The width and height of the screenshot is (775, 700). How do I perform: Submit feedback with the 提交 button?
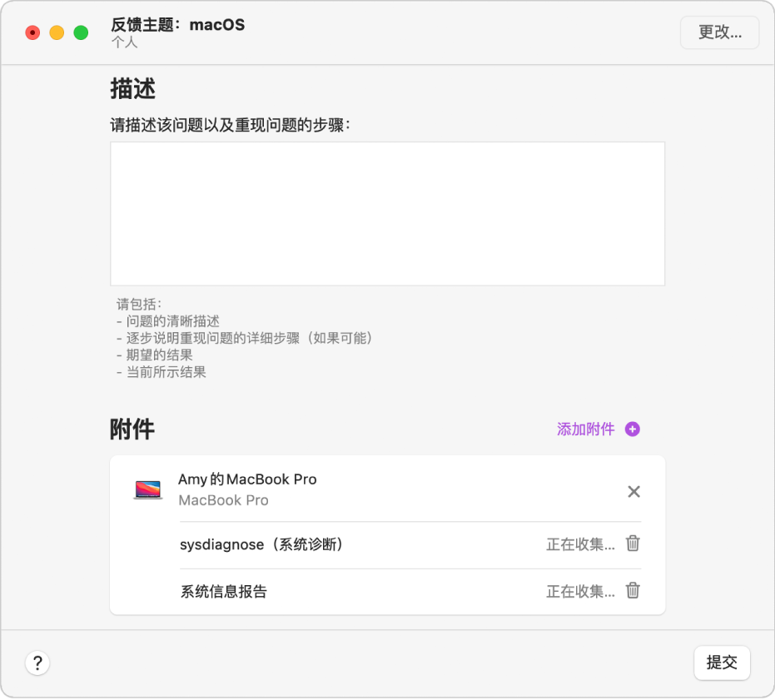pyautogui.click(x=722, y=663)
